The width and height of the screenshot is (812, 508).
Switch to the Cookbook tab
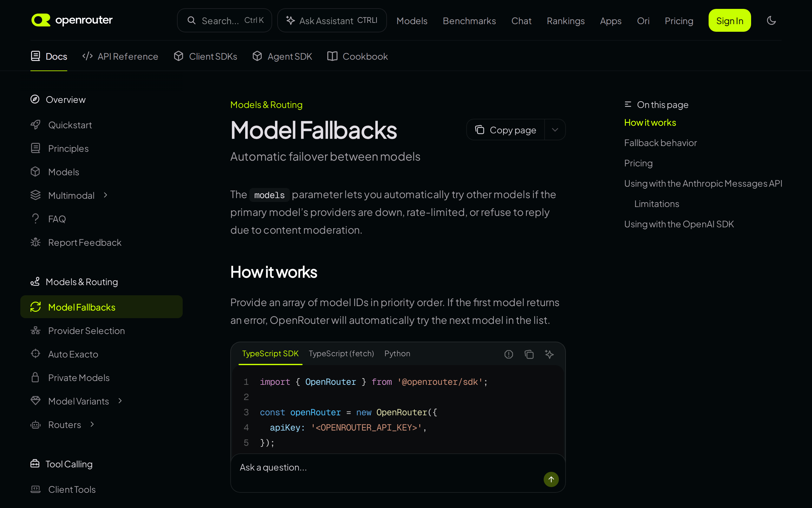pos(357,57)
